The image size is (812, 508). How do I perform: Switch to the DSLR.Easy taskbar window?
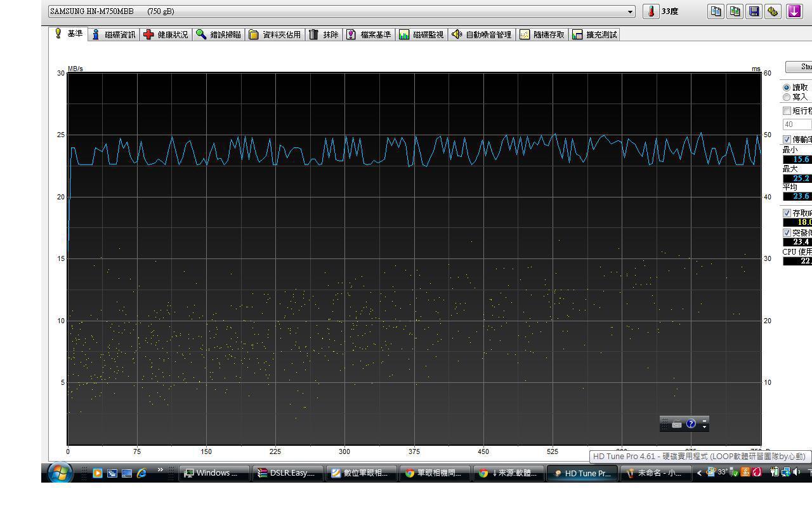click(288, 473)
